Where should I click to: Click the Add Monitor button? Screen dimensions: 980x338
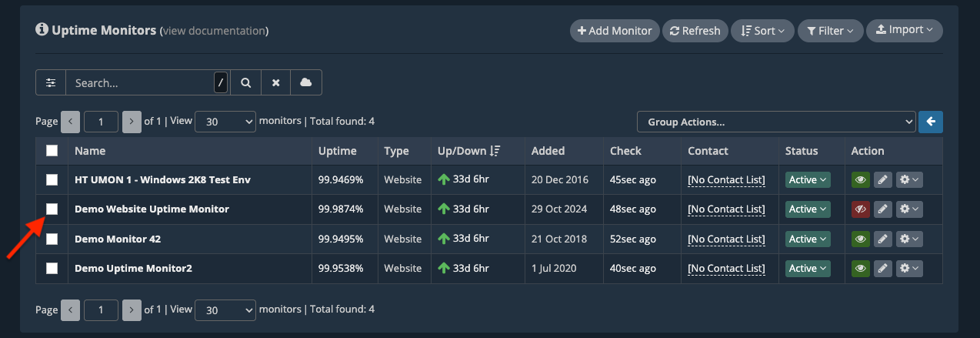[614, 31]
